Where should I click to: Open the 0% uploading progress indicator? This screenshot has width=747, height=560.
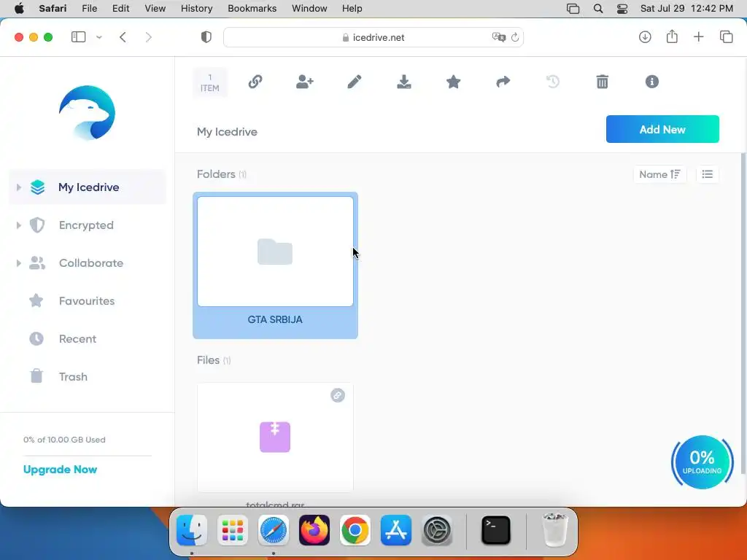703,462
